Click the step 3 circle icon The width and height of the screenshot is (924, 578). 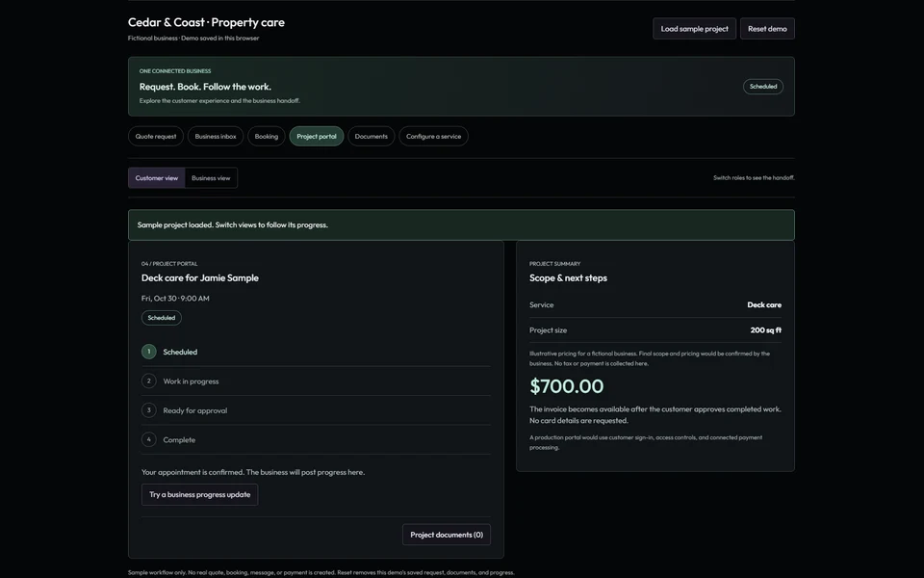click(x=149, y=410)
